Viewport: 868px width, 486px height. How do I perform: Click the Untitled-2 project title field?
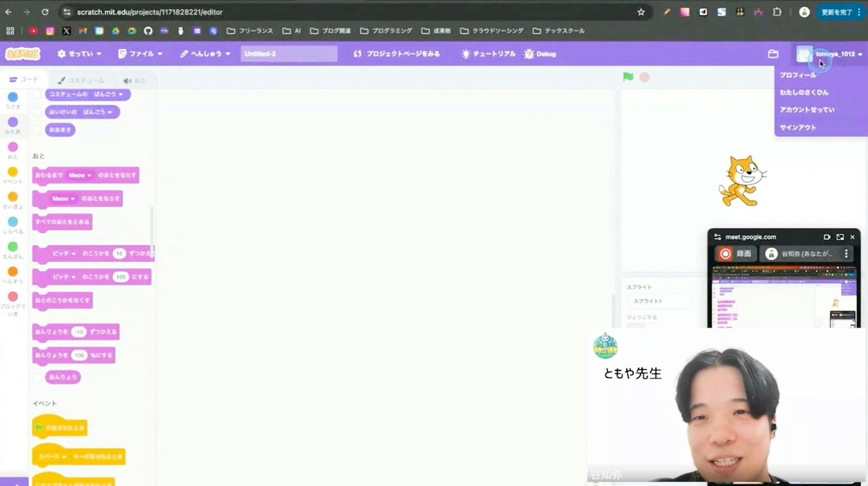tap(289, 54)
